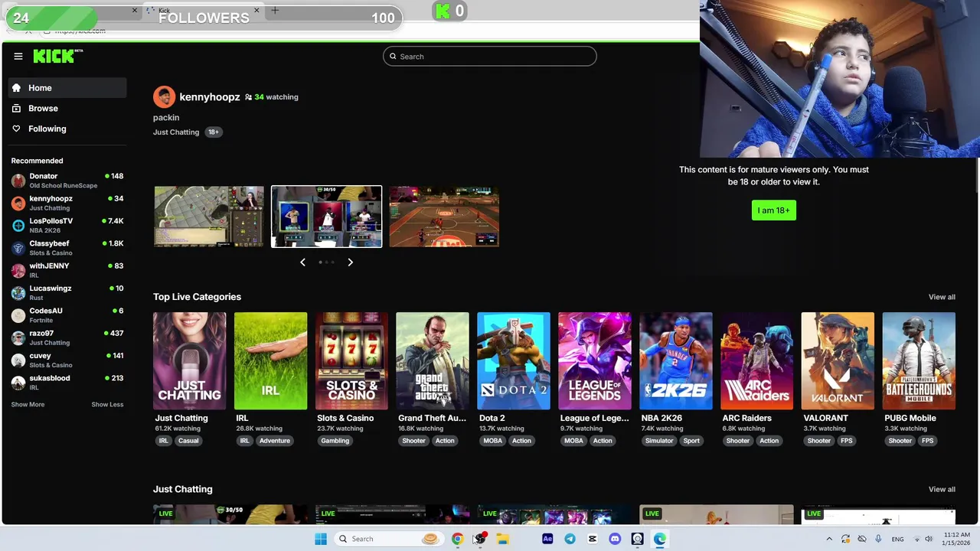Click Gambling tag under Slots & Casino
Viewport: 980px width, 551px height.
tap(335, 441)
